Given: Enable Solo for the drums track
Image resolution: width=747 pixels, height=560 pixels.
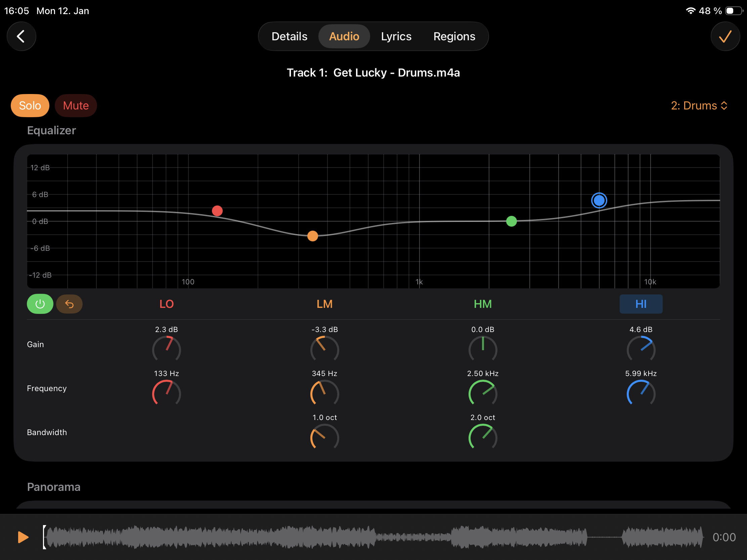Looking at the screenshot, I should pyautogui.click(x=30, y=105).
